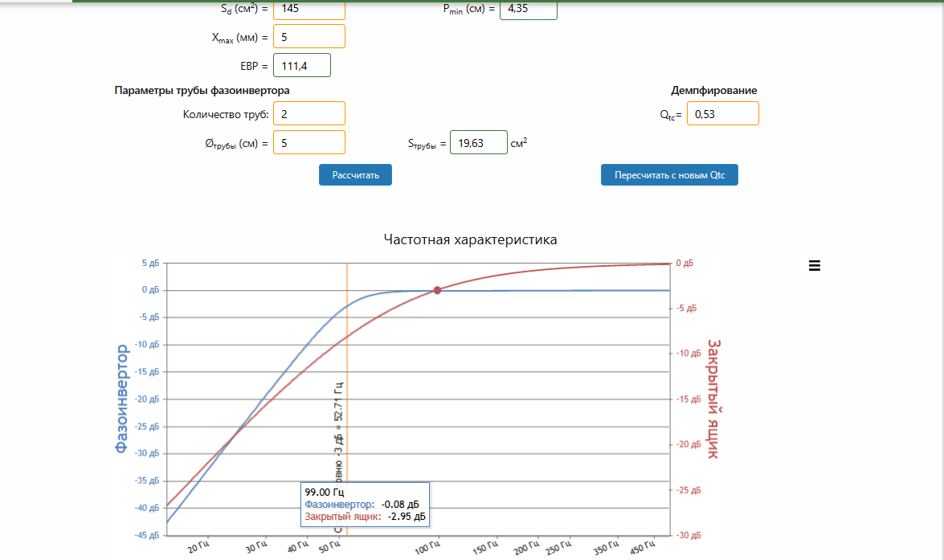The height and width of the screenshot is (560, 944).
Task: Click the orange -3 дБ vertical marker line
Action: pos(347,374)
